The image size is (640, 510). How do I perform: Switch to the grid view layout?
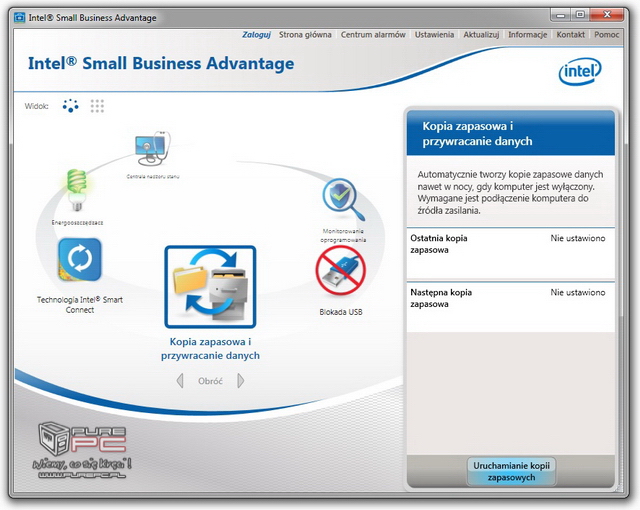pos(97,106)
